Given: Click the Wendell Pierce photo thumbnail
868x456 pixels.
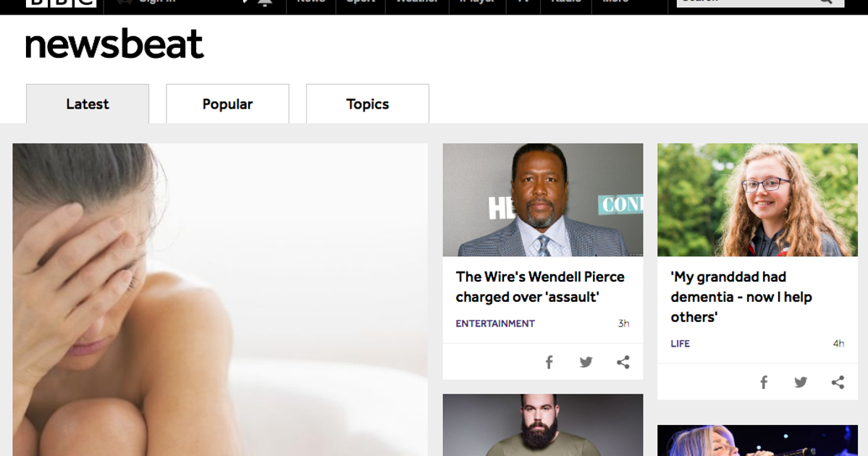Looking at the screenshot, I should (543, 200).
